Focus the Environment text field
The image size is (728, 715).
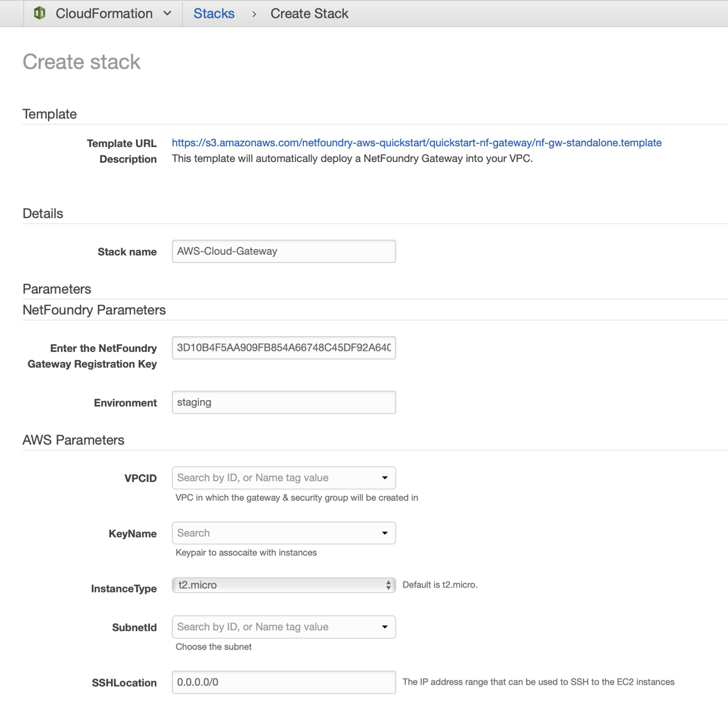click(284, 402)
